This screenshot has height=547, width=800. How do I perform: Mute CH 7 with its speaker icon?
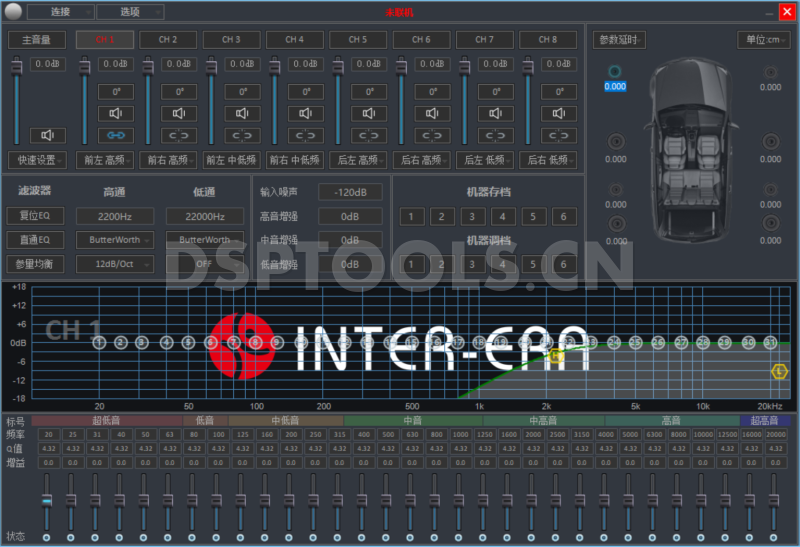(x=495, y=113)
